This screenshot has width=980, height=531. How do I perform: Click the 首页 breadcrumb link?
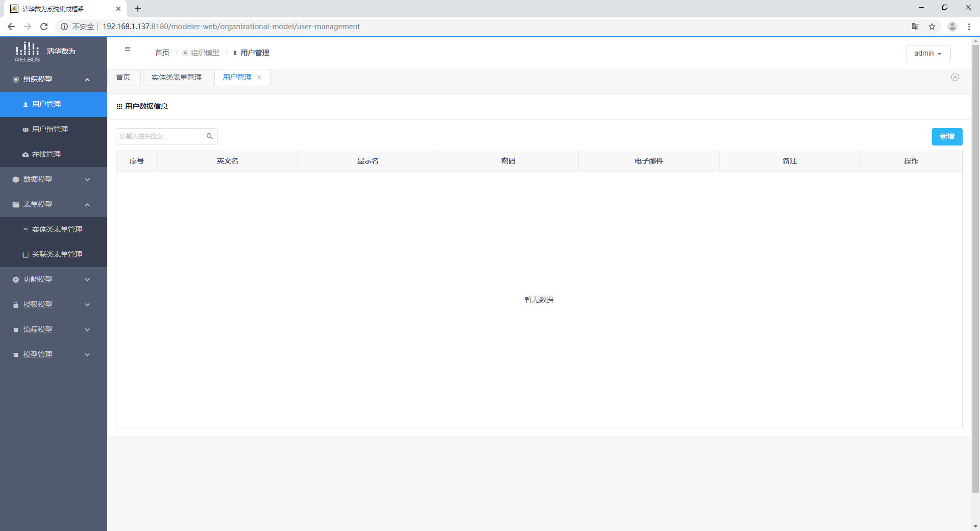click(162, 53)
